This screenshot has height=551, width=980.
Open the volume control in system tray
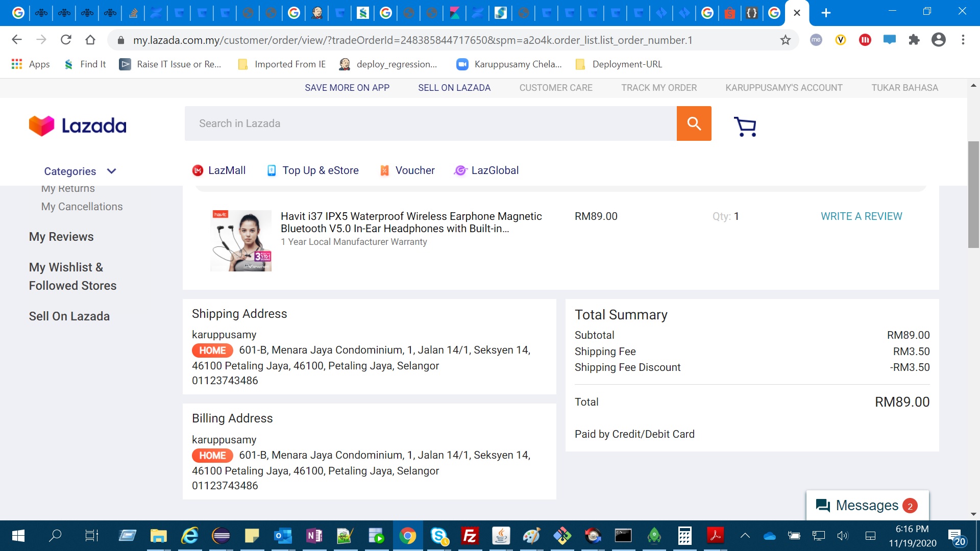coord(842,536)
